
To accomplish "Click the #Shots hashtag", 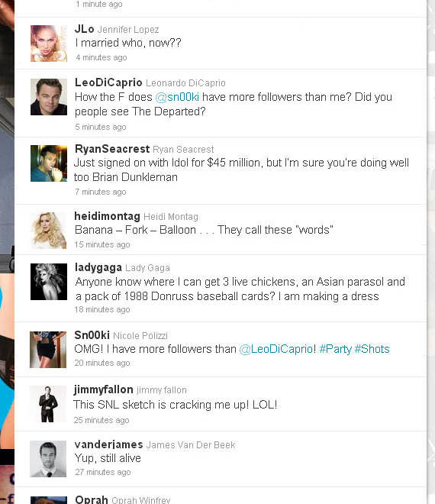I will coord(372,349).
